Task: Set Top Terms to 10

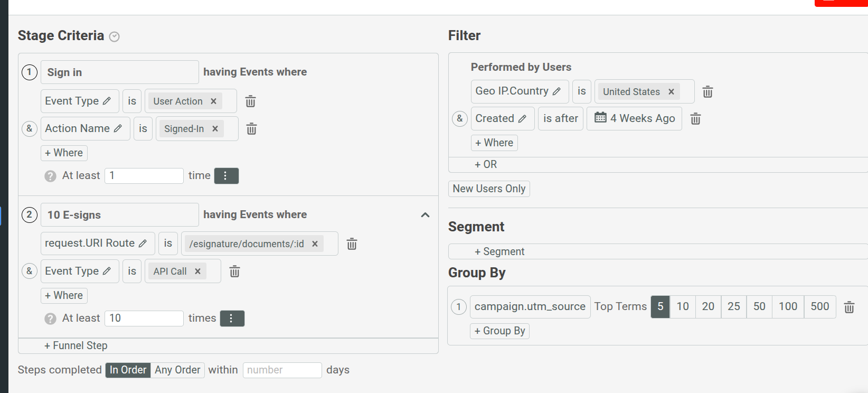Action: tap(683, 307)
